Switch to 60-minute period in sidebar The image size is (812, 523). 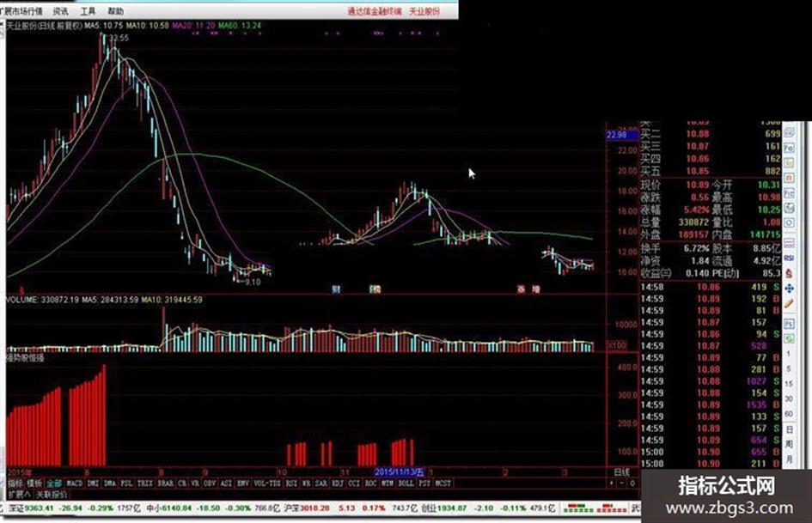tap(789, 414)
